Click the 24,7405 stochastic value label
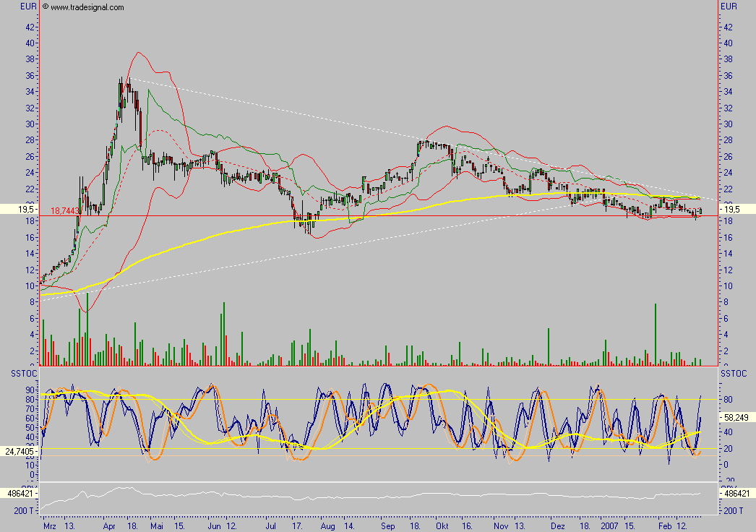This screenshot has height=532, width=756. (x=20, y=450)
